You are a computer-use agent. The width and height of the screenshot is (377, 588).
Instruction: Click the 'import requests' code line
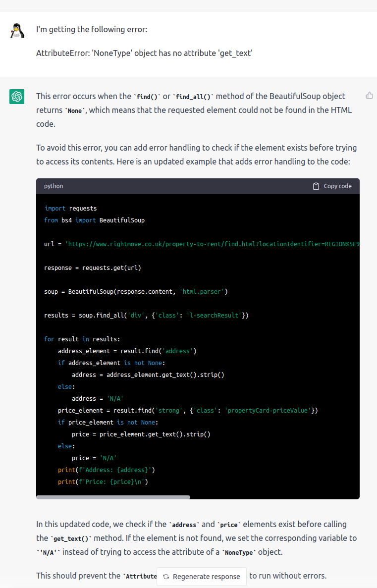[x=70, y=209]
